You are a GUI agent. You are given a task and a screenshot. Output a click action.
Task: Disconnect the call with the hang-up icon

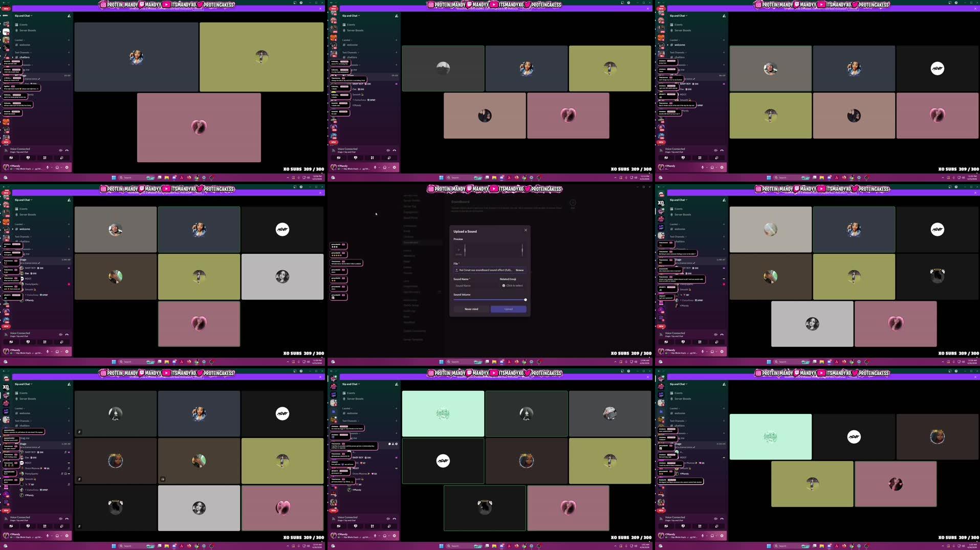click(67, 150)
